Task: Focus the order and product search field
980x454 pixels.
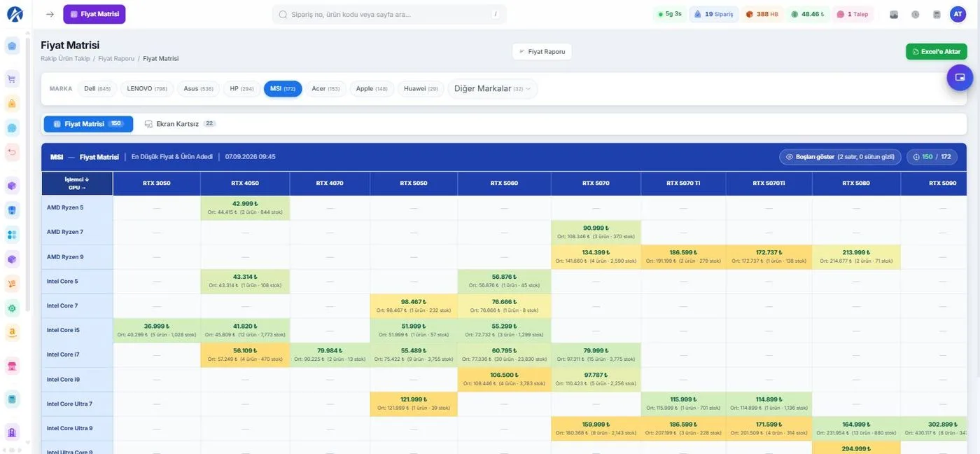Action: tap(389, 14)
